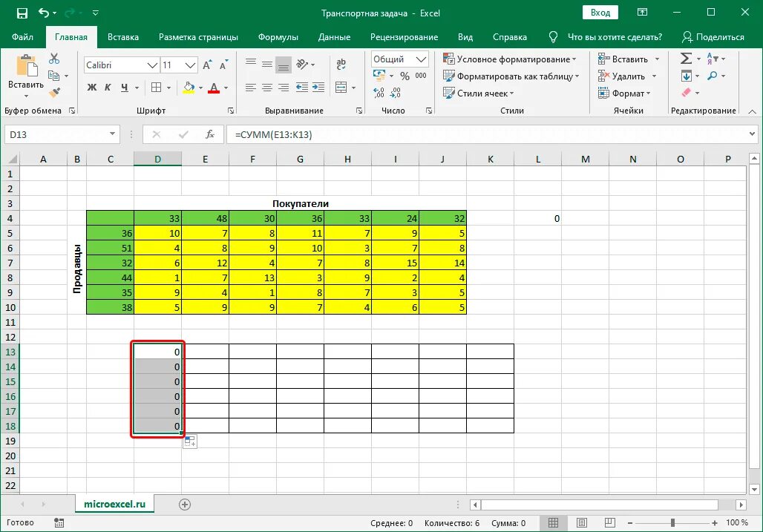763x532 pixels.
Task: Open the Fill down arrow tool
Action: pyautogui.click(x=686, y=76)
